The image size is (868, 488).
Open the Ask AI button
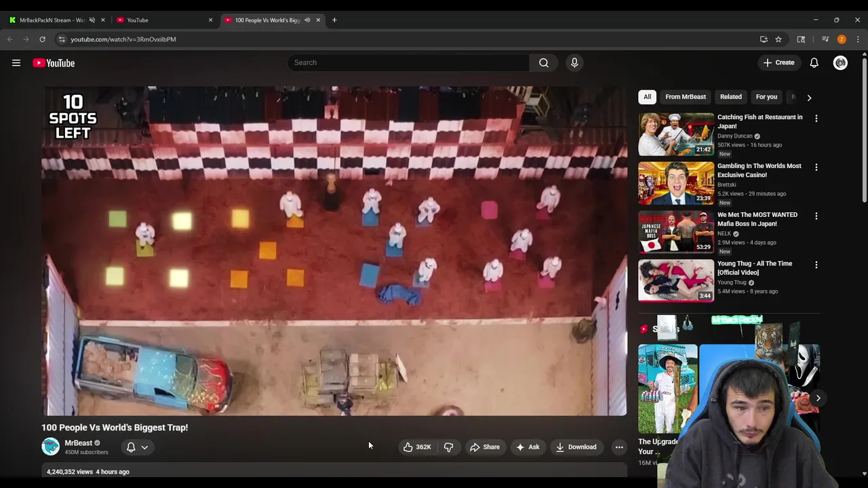pyautogui.click(x=528, y=447)
